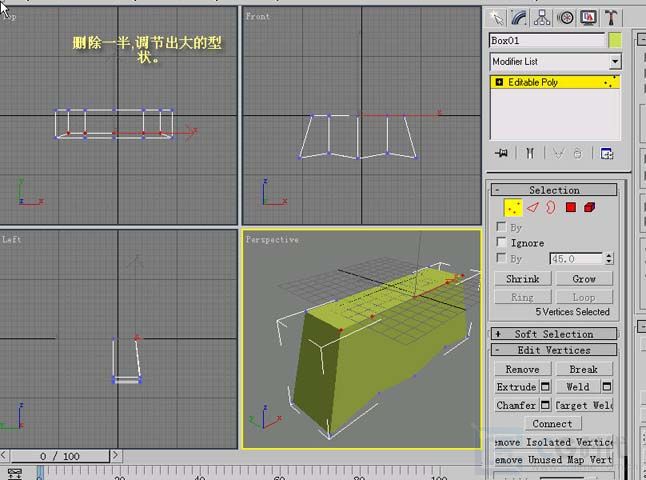646x480 pixels.
Task: Open the Hierarchy panel tab
Action: tap(542, 18)
